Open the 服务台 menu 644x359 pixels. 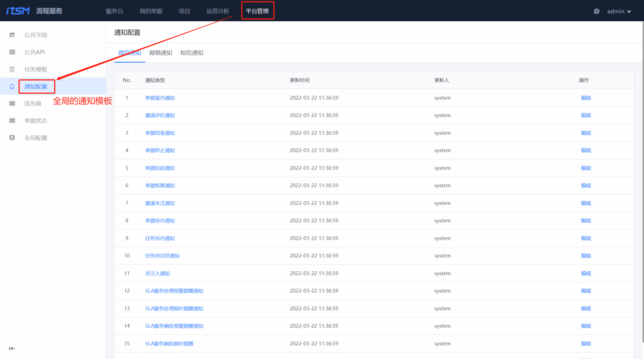click(114, 11)
